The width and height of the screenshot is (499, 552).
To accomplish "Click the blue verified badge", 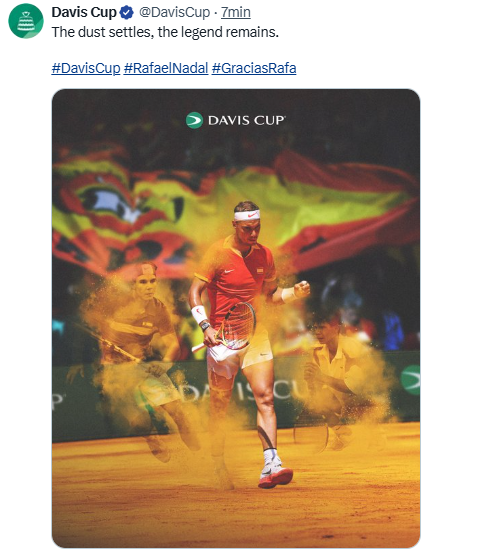I will click(x=126, y=13).
